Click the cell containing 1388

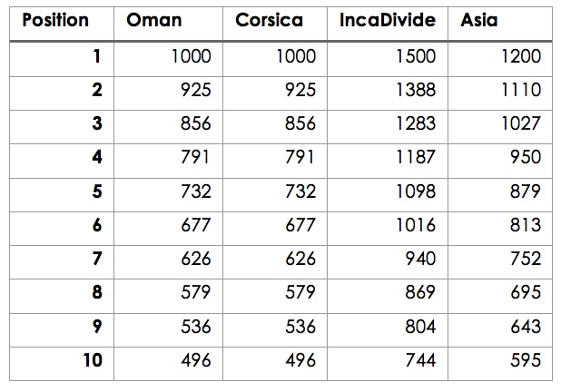[x=416, y=90]
